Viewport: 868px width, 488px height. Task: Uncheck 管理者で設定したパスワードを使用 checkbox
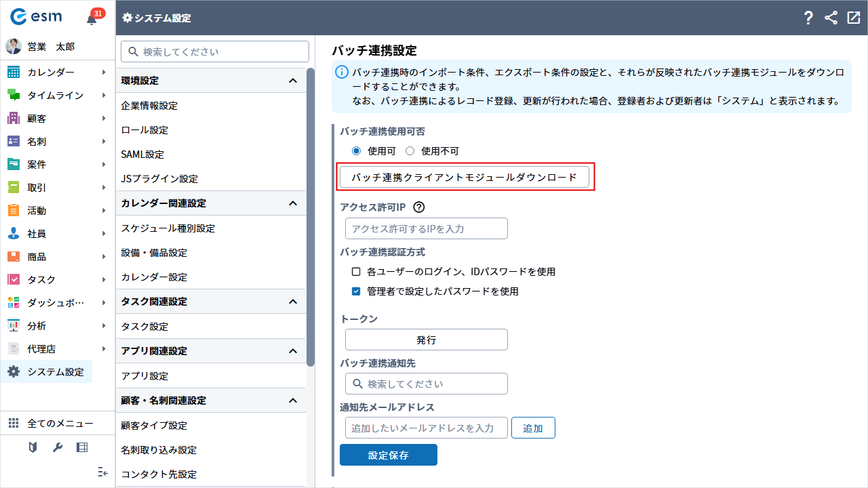coord(356,291)
